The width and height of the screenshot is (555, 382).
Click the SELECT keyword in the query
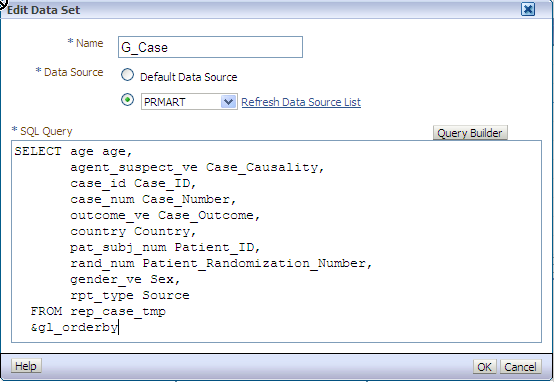tap(38, 152)
